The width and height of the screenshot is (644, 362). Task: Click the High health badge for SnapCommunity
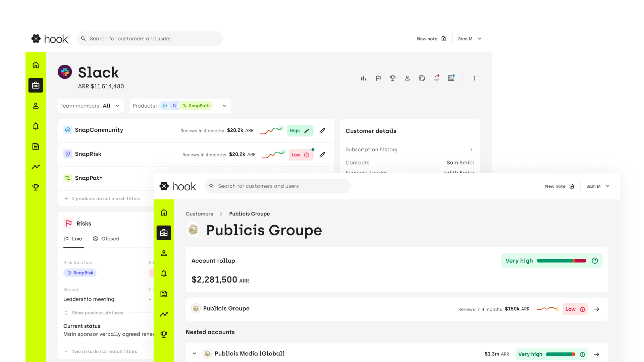tap(300, 131)
